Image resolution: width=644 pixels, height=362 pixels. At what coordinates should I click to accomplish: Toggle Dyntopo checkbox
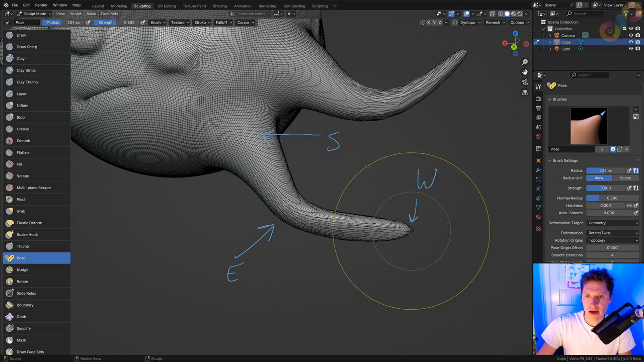point(455,23)
